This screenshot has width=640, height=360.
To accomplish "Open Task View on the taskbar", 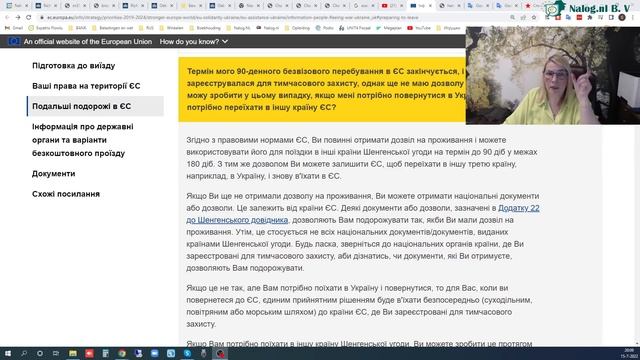I will coord(56,353).
